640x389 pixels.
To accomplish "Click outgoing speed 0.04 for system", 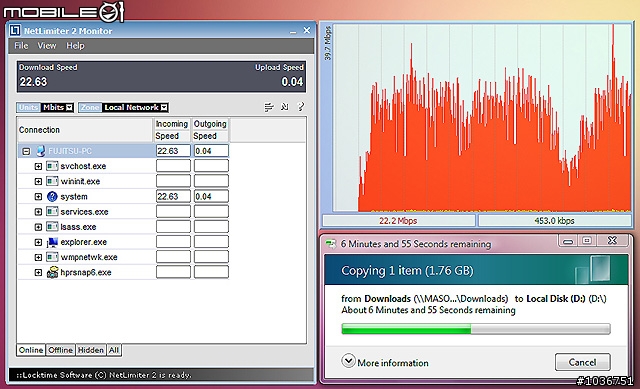I will click(211, 196).
